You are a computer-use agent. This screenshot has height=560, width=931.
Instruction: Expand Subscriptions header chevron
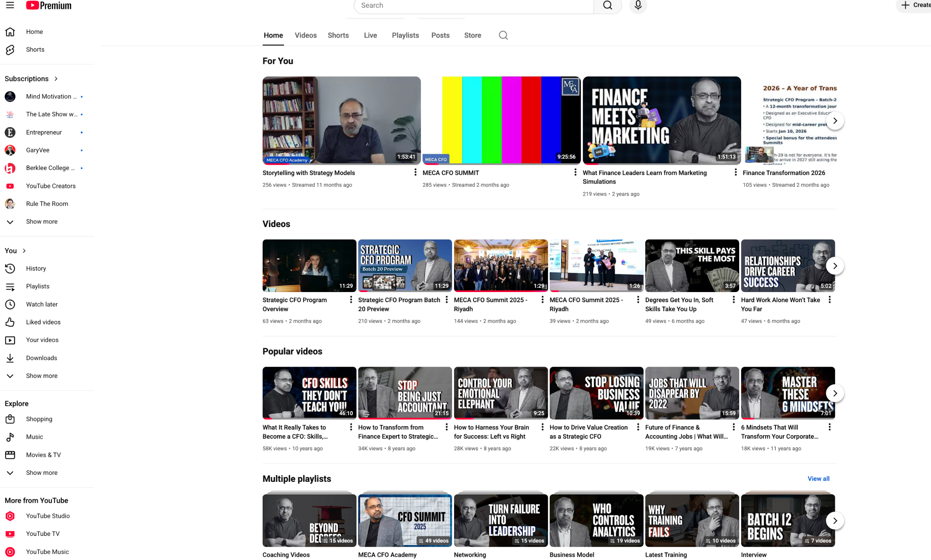56,79
